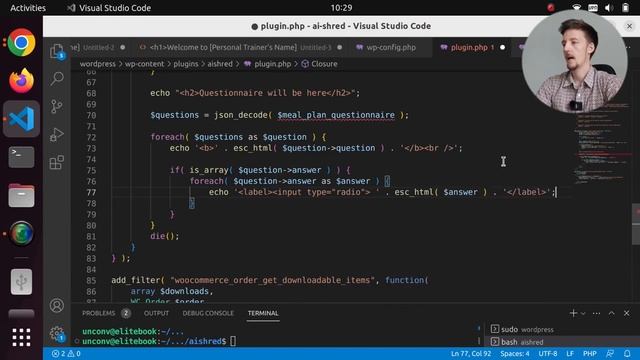Click the errors and warnings status indicator
Screen dimensions: 640x360
[x=66, y=353]
